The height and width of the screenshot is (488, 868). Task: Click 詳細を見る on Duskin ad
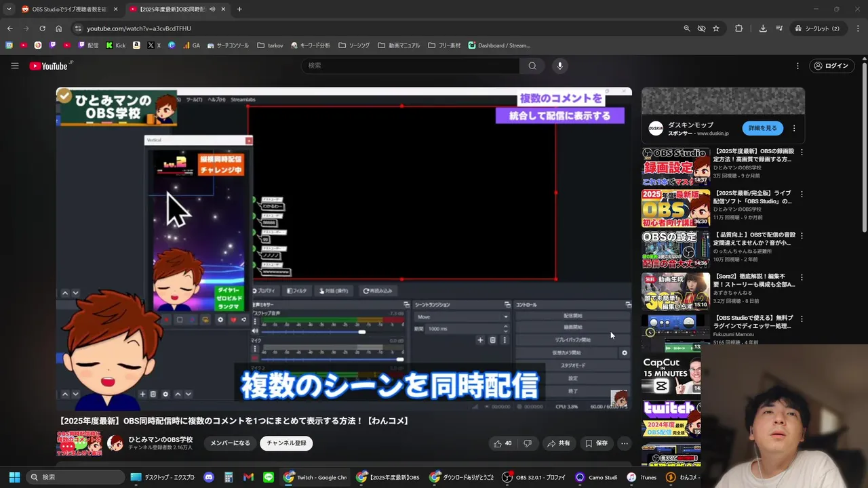763,128
